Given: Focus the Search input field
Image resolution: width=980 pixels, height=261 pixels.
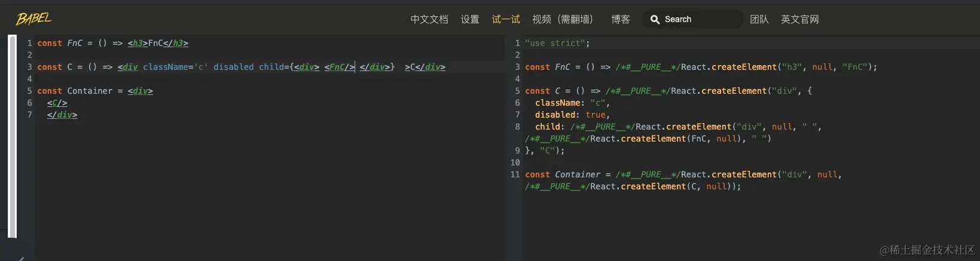Looking at the screenshot, I should click(x=694, y=19).
